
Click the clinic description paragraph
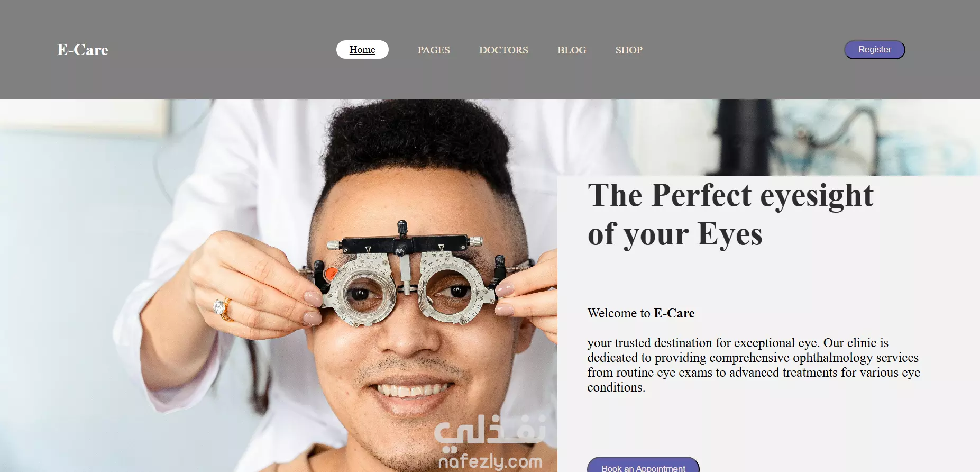tap(754, 365)
